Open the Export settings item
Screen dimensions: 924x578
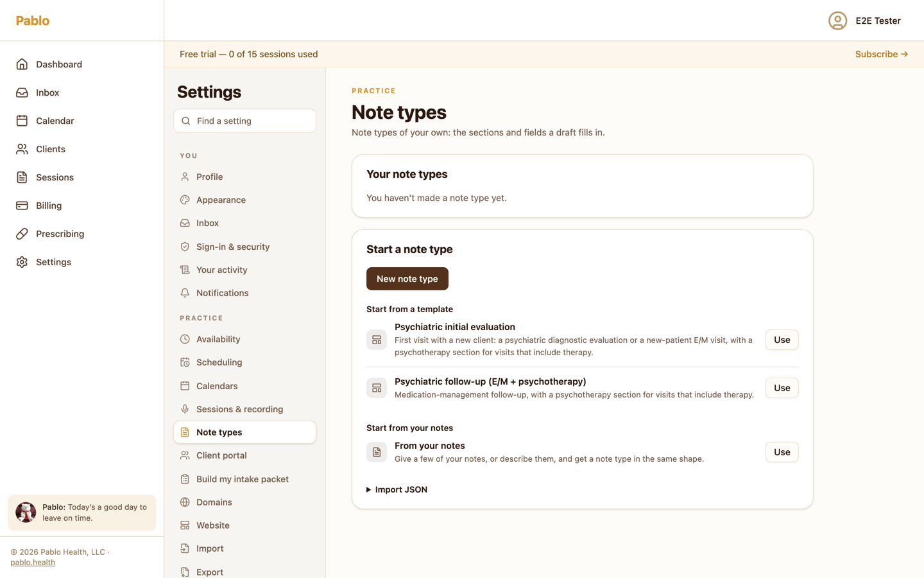click(x=244, y=572)
